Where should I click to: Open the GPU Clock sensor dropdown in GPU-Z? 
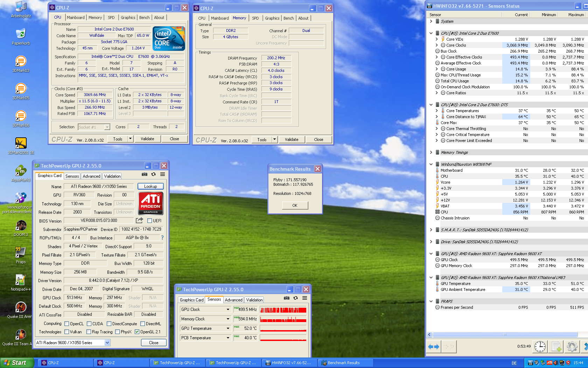pos(228,309)
